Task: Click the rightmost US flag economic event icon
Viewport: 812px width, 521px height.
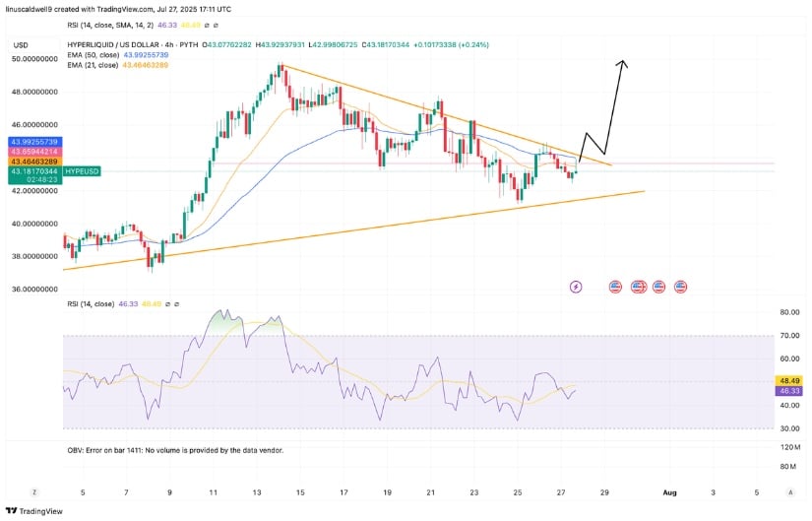Action: (680, 287)
